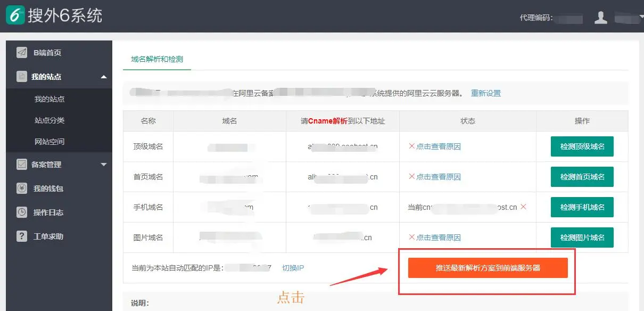Click the 我的站点 document icon

point(22,77)
